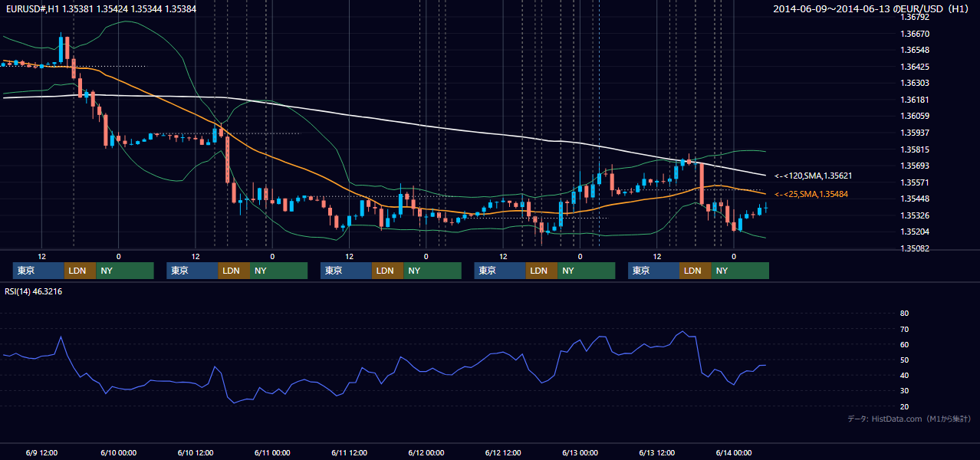Screen dimensions: 980x460
Task: Click the 1.35815 price axis value
Action: [x=915, y=149]
